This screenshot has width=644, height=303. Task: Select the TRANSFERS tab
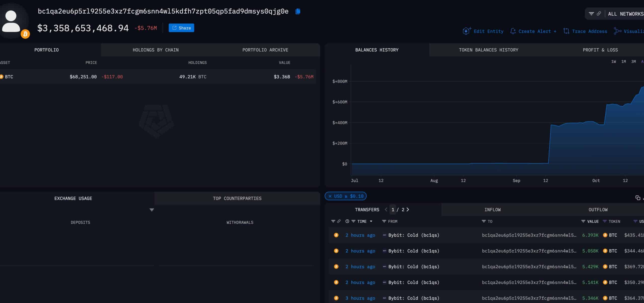point(367,210)
